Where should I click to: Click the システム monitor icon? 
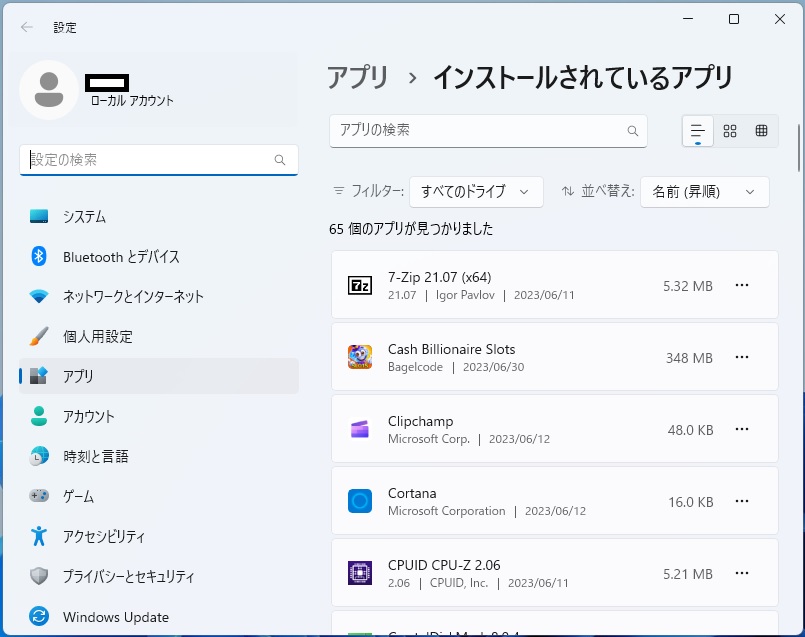[39, 216]
